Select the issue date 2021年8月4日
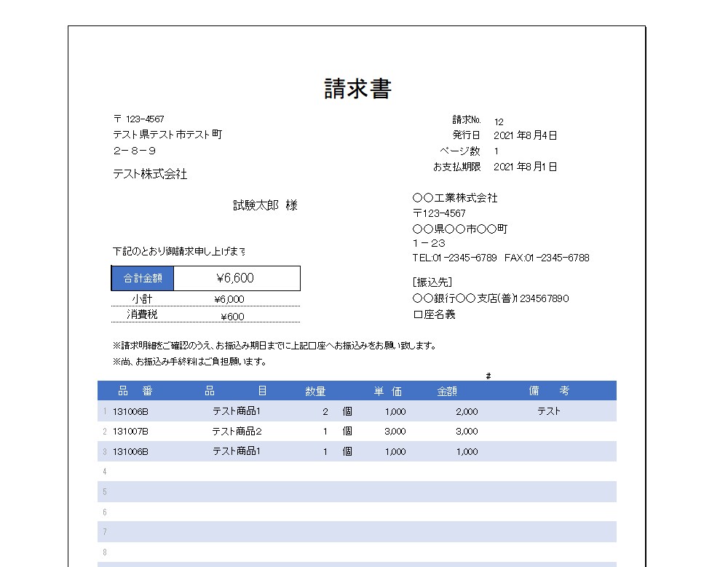728x567 pixels. (525, 135)
